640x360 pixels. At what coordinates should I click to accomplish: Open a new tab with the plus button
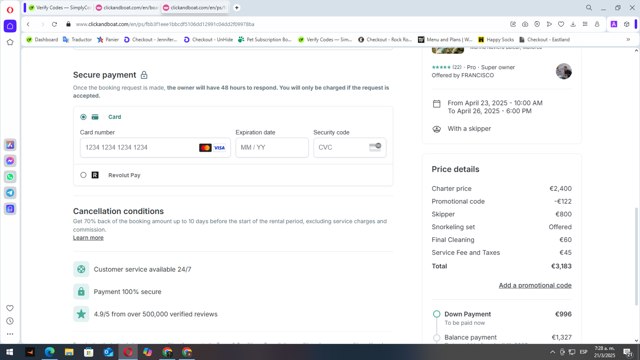pyautogui.click(x=236, y=8)
